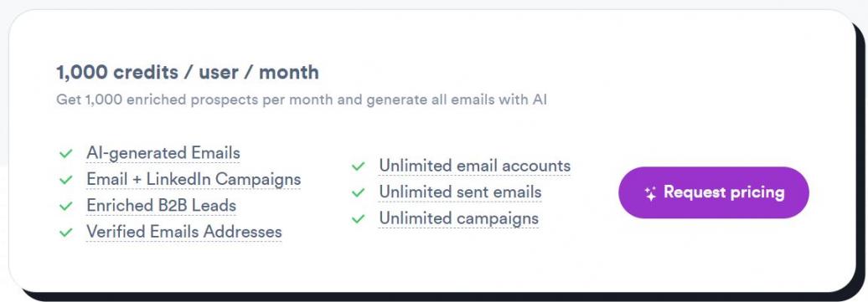Image resolution: width=868 pixels, height=302 pixels.
Task: Select the Email + LinkedIn Campaigns feature
Action: pyautogui.click(x=194, y=179)
